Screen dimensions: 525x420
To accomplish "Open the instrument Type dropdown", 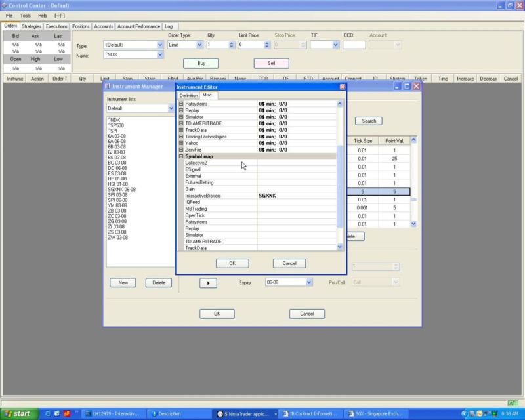I will [x=159, y=45].
